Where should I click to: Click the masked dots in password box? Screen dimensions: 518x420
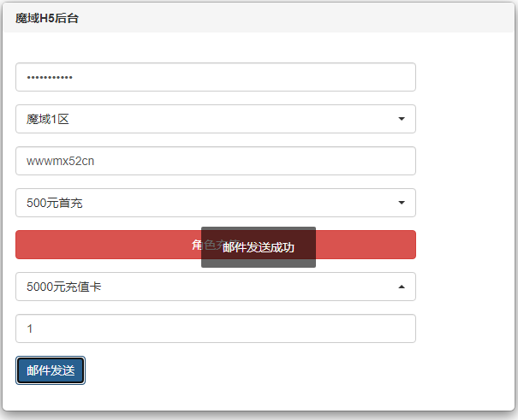tap(50, 77)
